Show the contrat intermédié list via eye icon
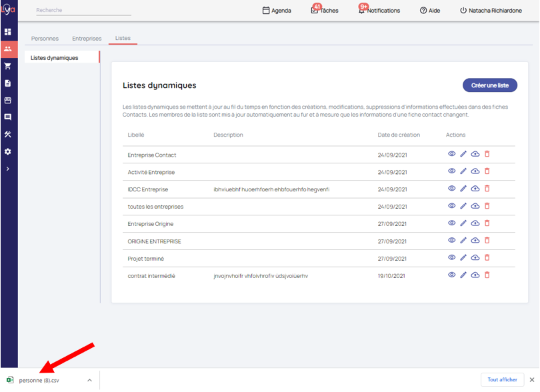The width and height of the screenshot is (540, 392). pos(451,275)
